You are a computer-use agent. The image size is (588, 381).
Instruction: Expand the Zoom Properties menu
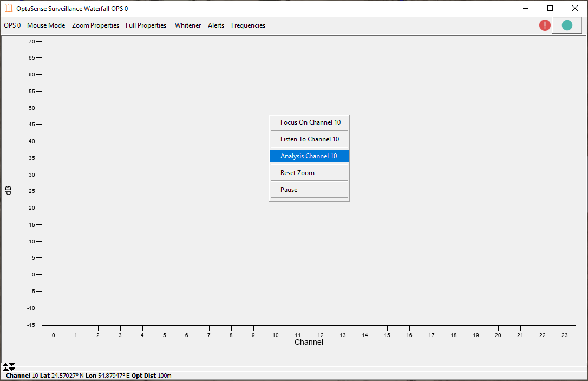coord(95,25)
